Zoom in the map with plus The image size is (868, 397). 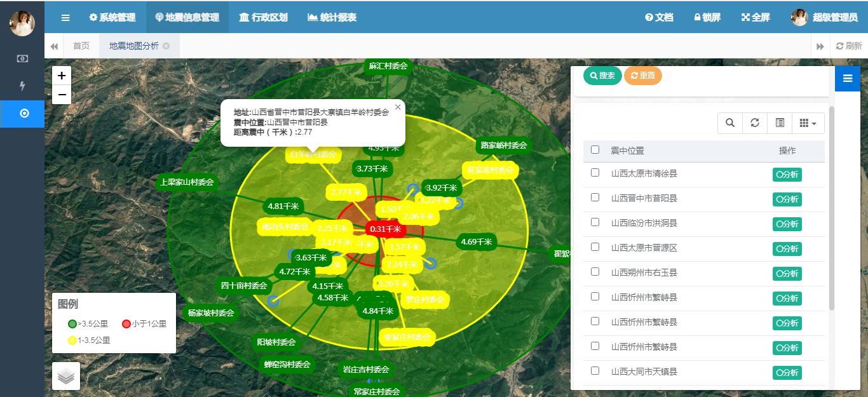click(x=62, y=75)
